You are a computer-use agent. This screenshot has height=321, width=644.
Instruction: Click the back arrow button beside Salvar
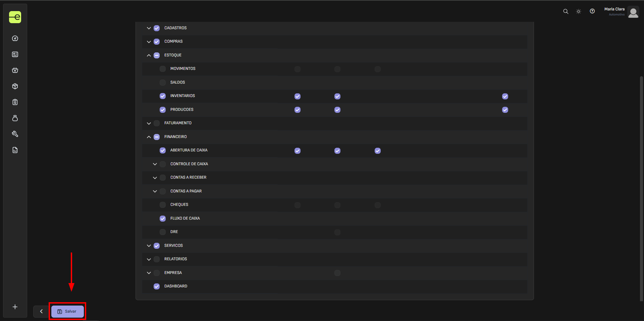tap(41, 311)
